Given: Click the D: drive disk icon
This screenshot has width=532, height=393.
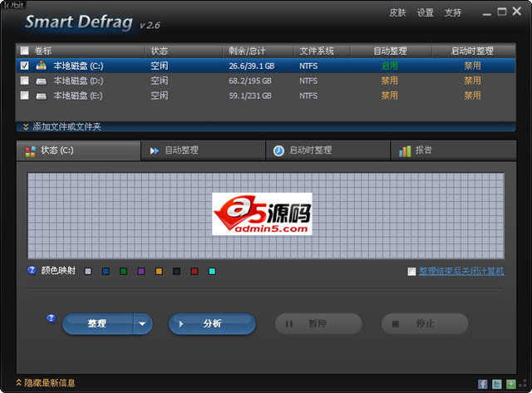Looking at the screenshot, I should coord(41,81).
